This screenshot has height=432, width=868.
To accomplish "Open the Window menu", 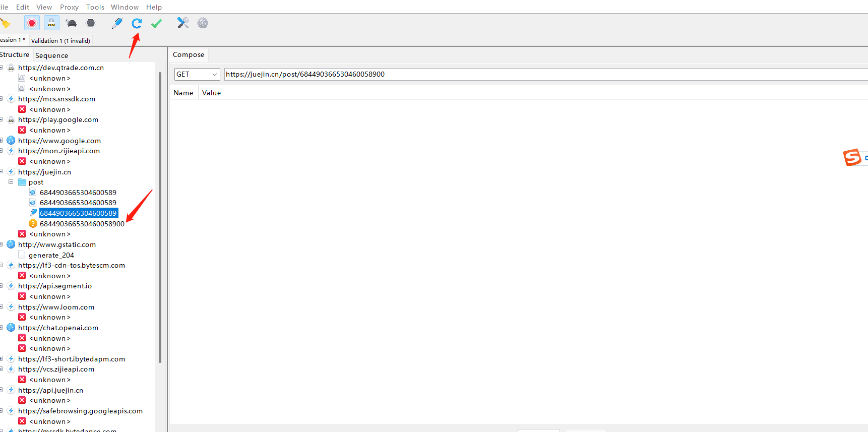I will (x=125, y=7).
